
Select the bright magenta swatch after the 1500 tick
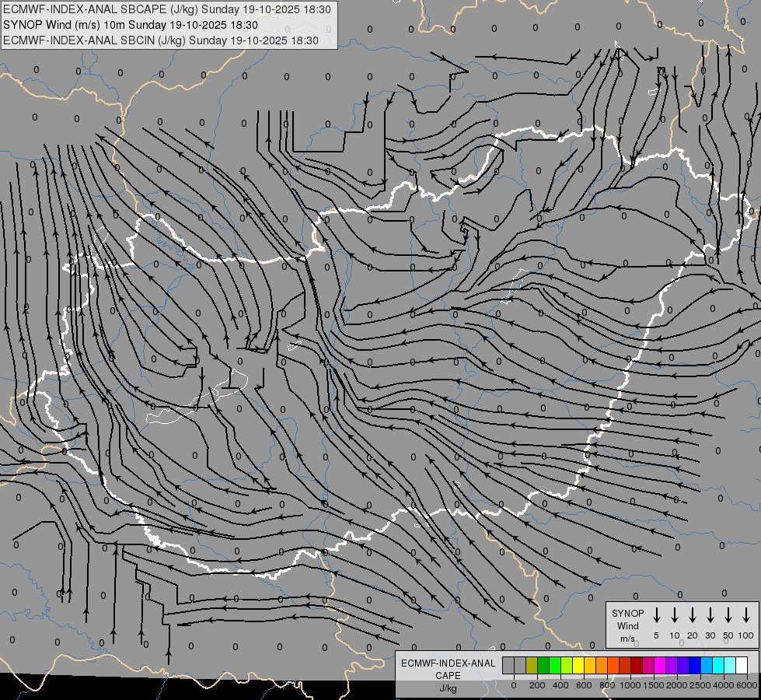[660, 665]
